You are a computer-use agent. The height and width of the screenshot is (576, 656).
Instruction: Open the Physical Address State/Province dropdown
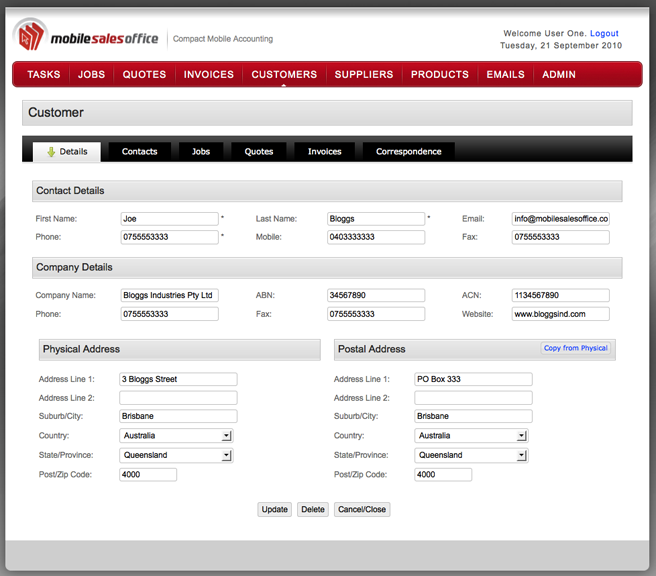[x=176, y=455]
